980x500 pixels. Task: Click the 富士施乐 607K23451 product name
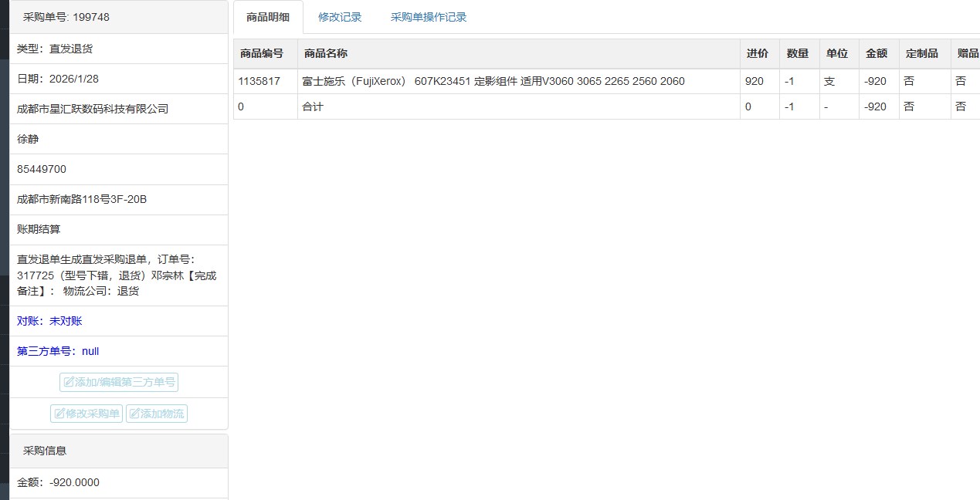click(x=493, y=81)
